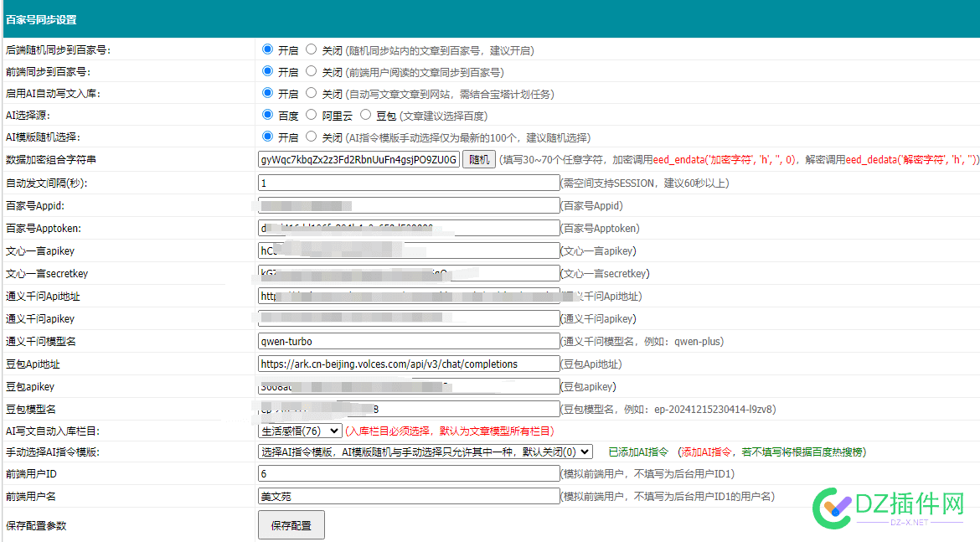Focus the 豆包apikey input field
The width and height of the screenshot is (980, 542).
coord(409,386)
